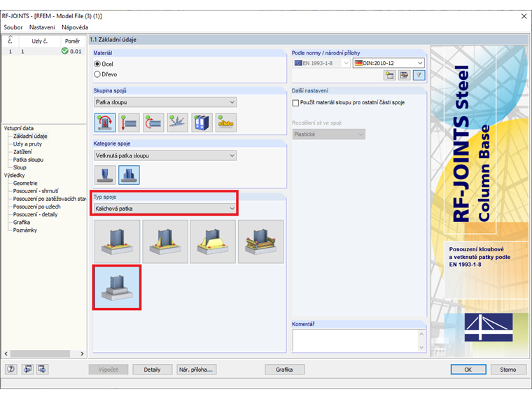This screenshot has height=399, width=532.
Task: Choose the rigid column base category icon
Action: click(x=129, y=175)
